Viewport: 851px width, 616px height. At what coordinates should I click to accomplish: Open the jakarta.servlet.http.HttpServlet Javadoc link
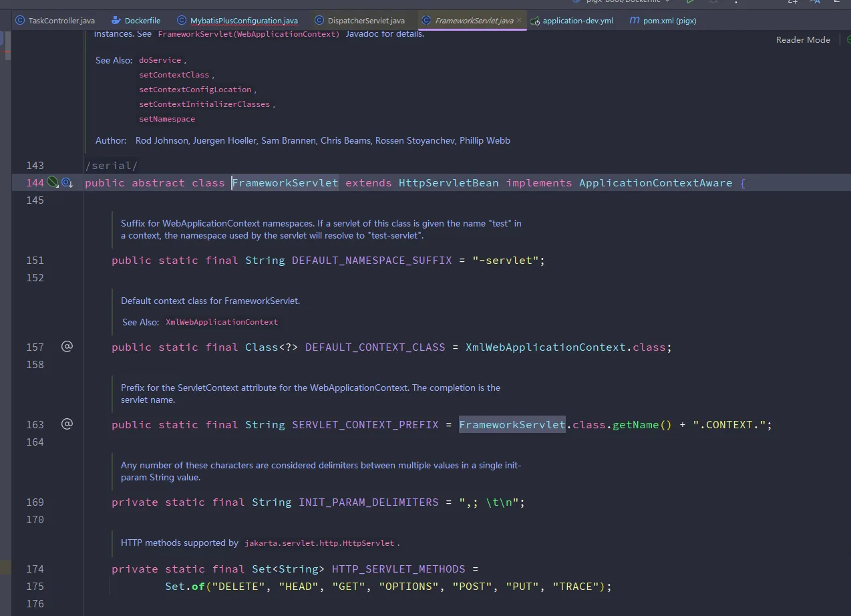point(319,543)
